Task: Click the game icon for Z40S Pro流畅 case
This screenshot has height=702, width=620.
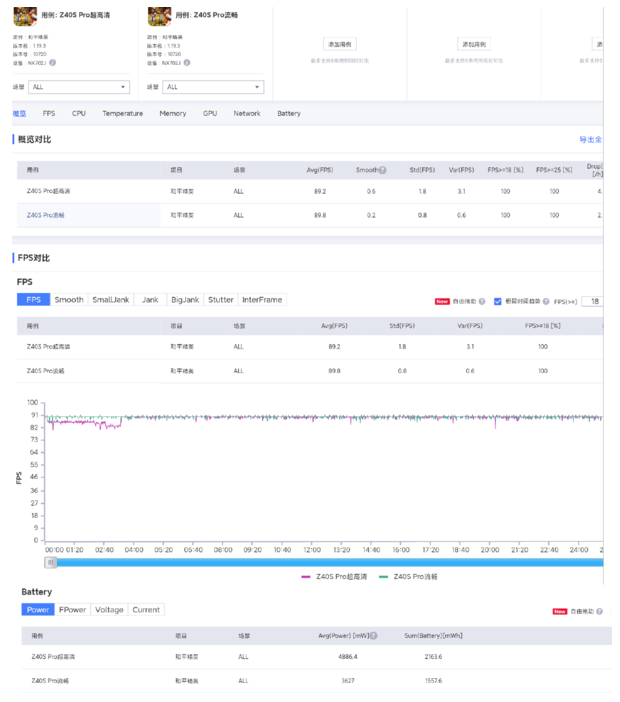Action: click(158, 17)
